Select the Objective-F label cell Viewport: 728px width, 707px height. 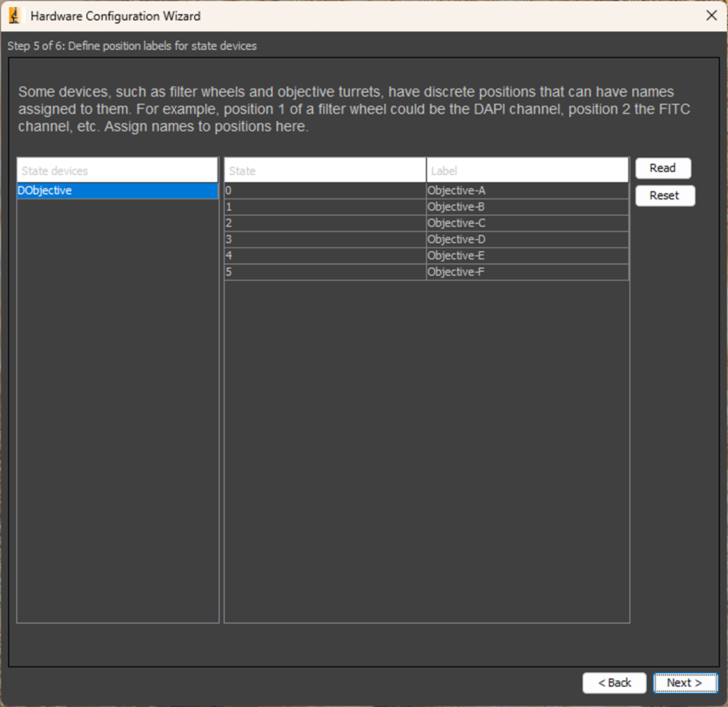[527, 272]
